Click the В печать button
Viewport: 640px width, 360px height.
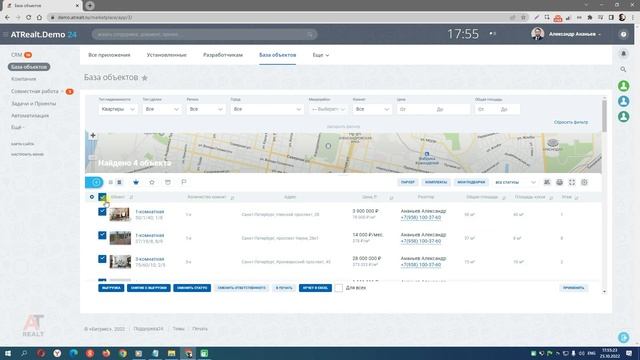coord(284,288)
